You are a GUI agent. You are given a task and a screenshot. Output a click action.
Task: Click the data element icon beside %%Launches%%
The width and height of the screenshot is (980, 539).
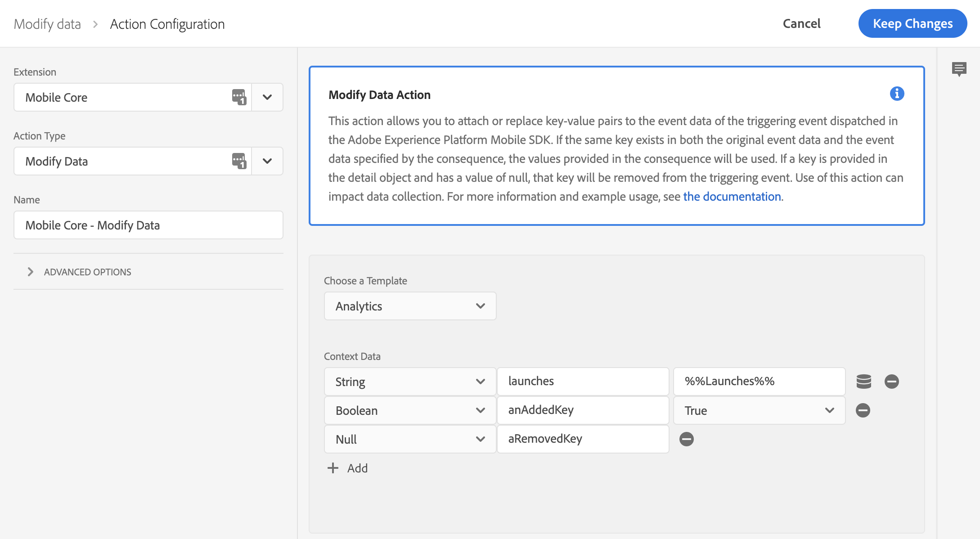click(863, 382)
